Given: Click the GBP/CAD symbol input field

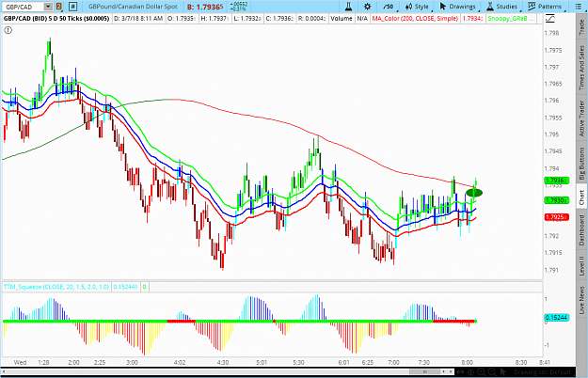Looking at the screenshot, I should tap(24, 7).
